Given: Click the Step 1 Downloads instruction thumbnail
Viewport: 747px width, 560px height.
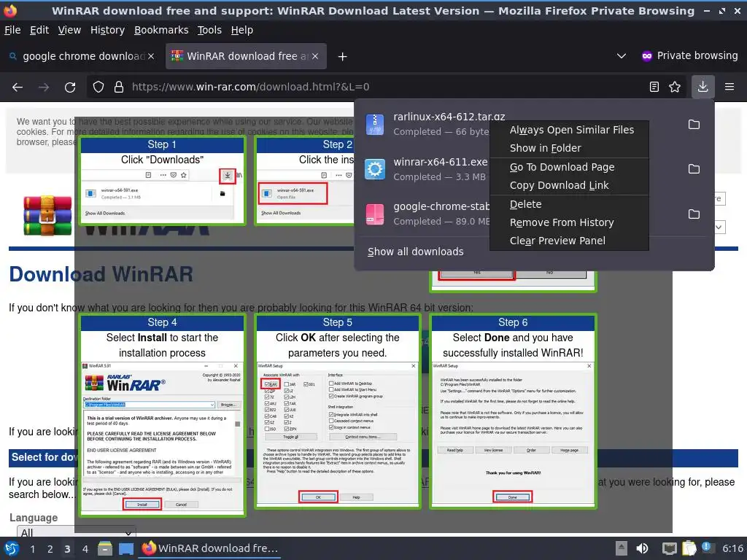Looking at the screenshot, I should tap(163, 181).
